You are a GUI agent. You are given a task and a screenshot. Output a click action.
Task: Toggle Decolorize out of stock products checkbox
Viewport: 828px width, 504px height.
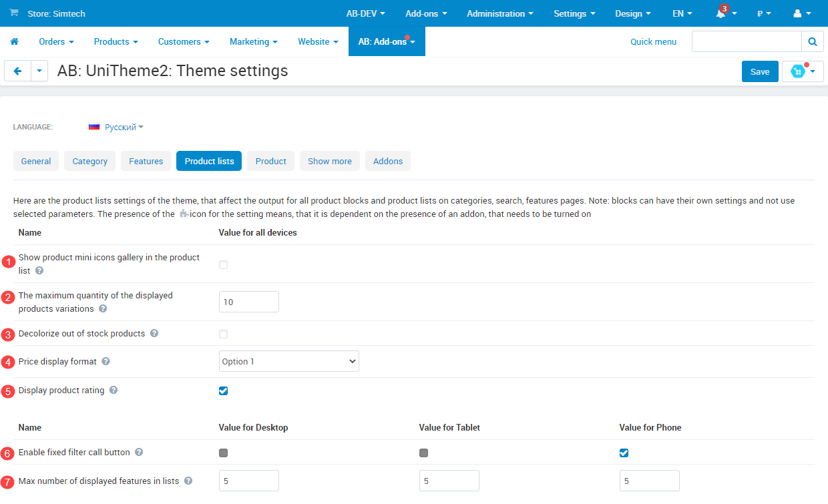point(223,334)
